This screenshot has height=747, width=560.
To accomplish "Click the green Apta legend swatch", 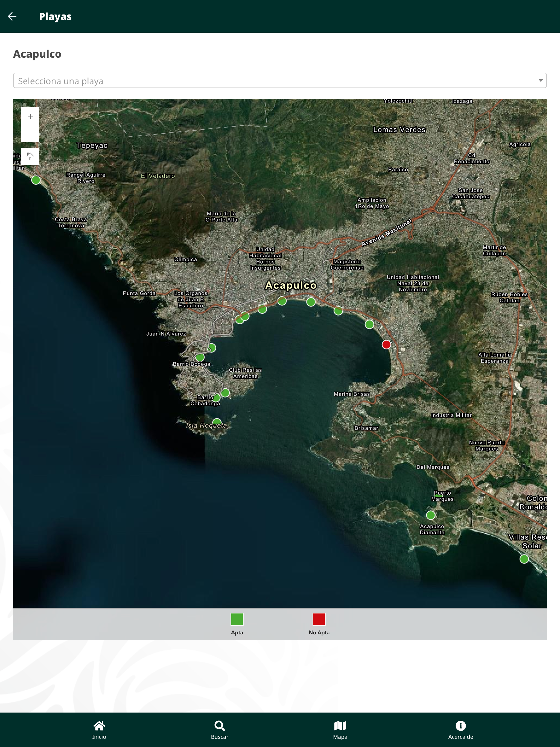I will (237, 619).
